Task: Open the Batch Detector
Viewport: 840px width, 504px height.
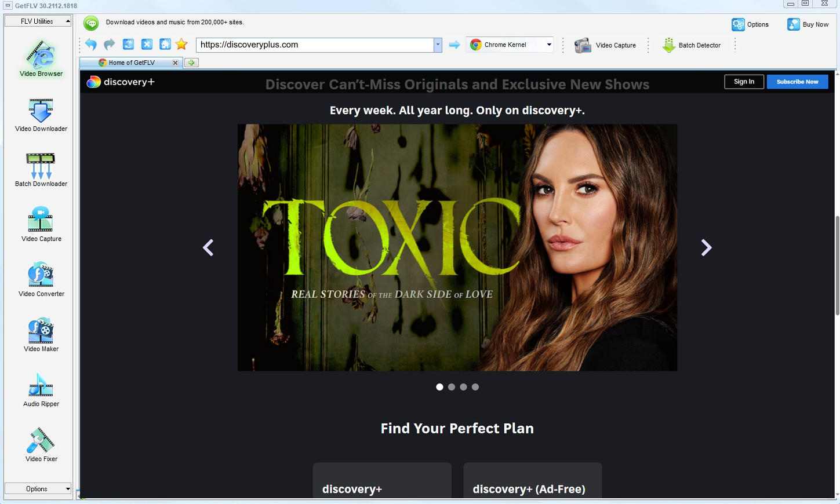Action: (692, 45)
